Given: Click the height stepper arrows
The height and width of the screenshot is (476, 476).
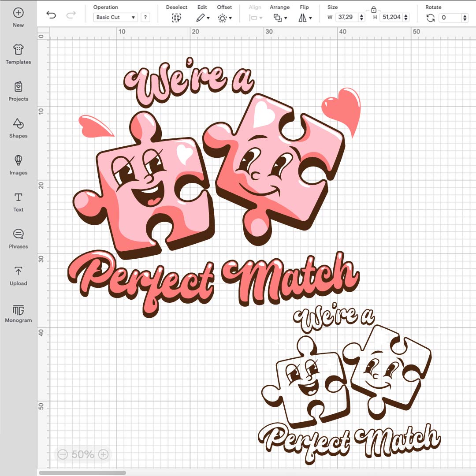Looking at the screenshot, I should point(406,17).
